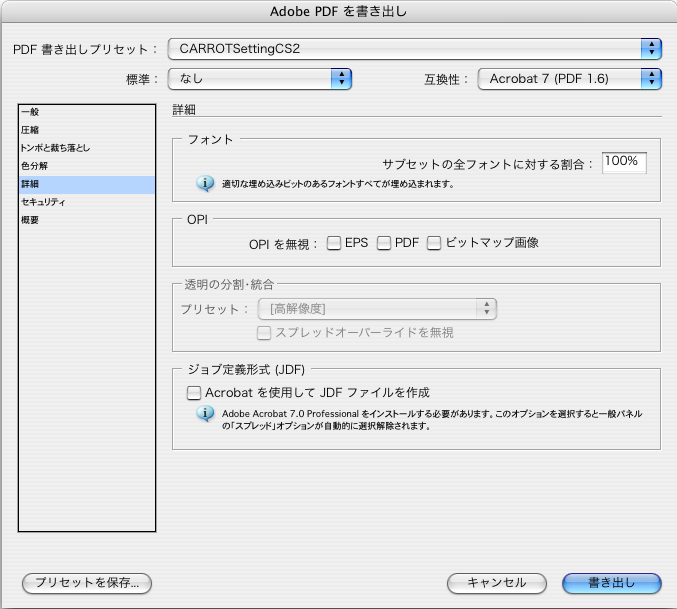Select 圧縮 in the category list
Viewport: 677px width, 609px height.
point(87,130)
